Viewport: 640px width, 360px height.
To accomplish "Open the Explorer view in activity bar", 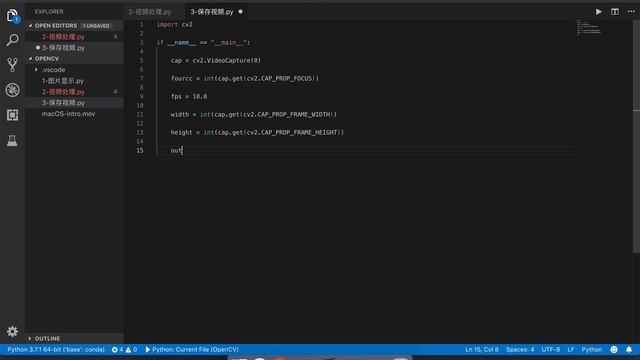I will [12, 16].
